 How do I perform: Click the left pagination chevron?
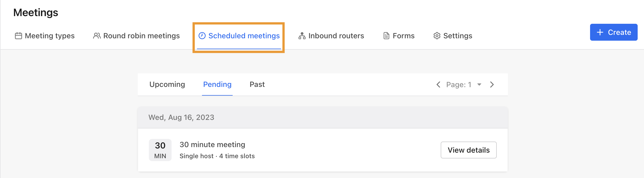pos(438,85)
